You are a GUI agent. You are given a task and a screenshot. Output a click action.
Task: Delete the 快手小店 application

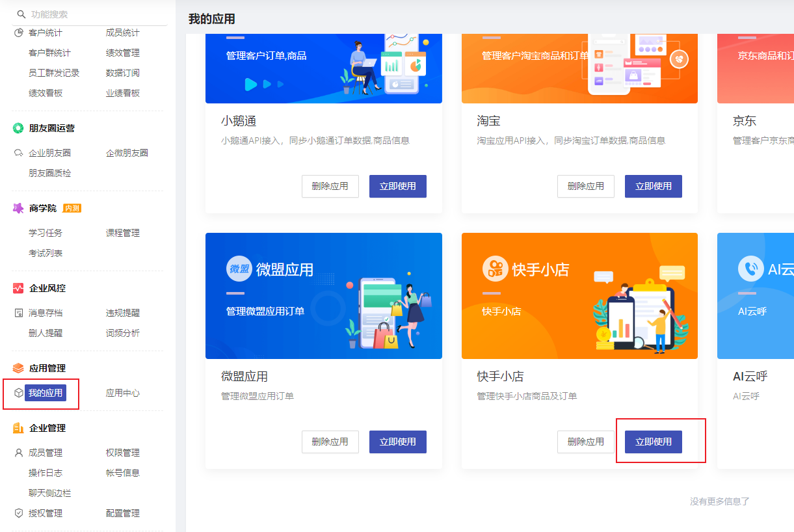(586, 442)
